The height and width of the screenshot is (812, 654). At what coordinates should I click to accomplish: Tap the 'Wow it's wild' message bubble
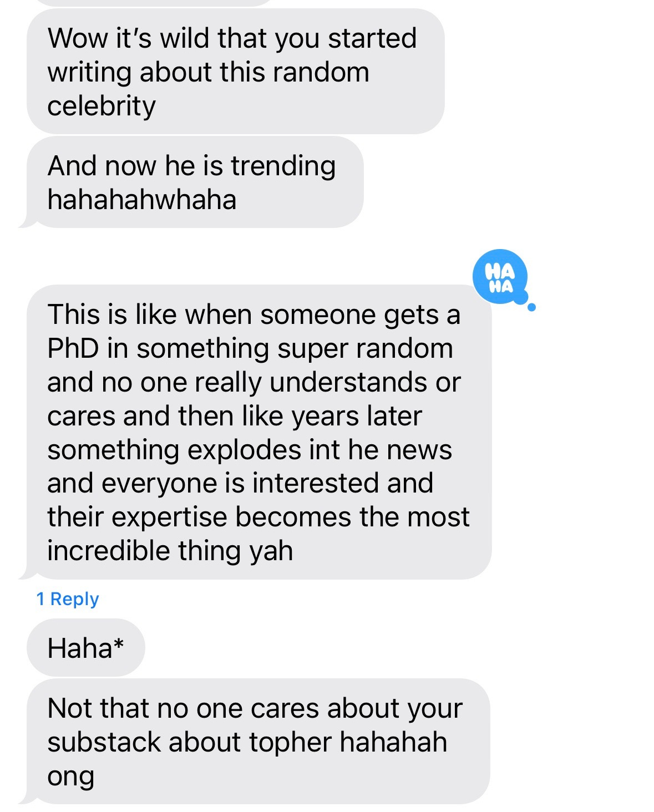pos(235,71)
